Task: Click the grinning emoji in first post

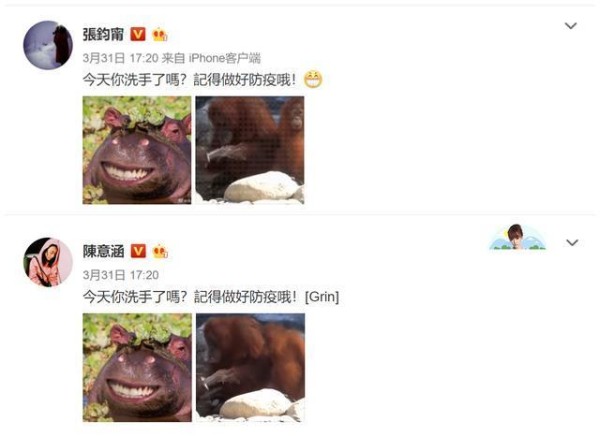Action: tap(313, 80)
